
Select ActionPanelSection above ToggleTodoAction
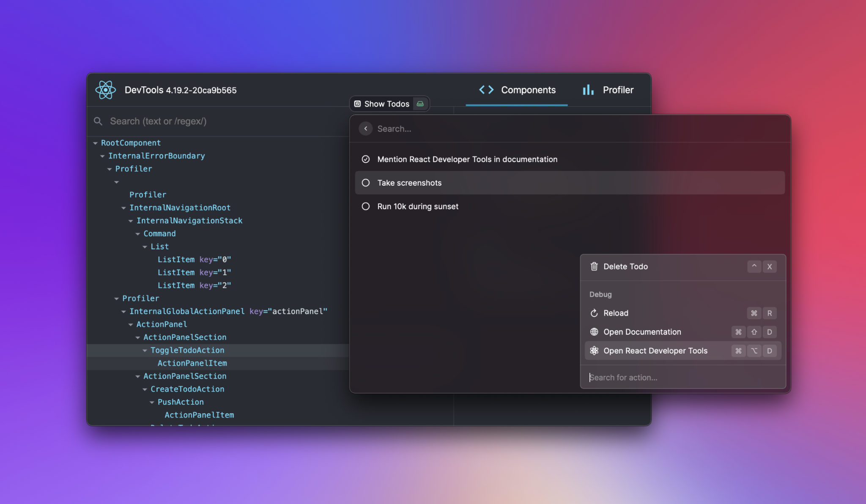(x=185, y=337)
